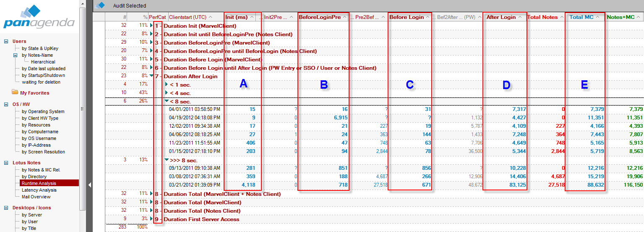Expand the '< 1 sec.' subcategory
Viewport: 644px width, 232px height.
click(167, 84)
